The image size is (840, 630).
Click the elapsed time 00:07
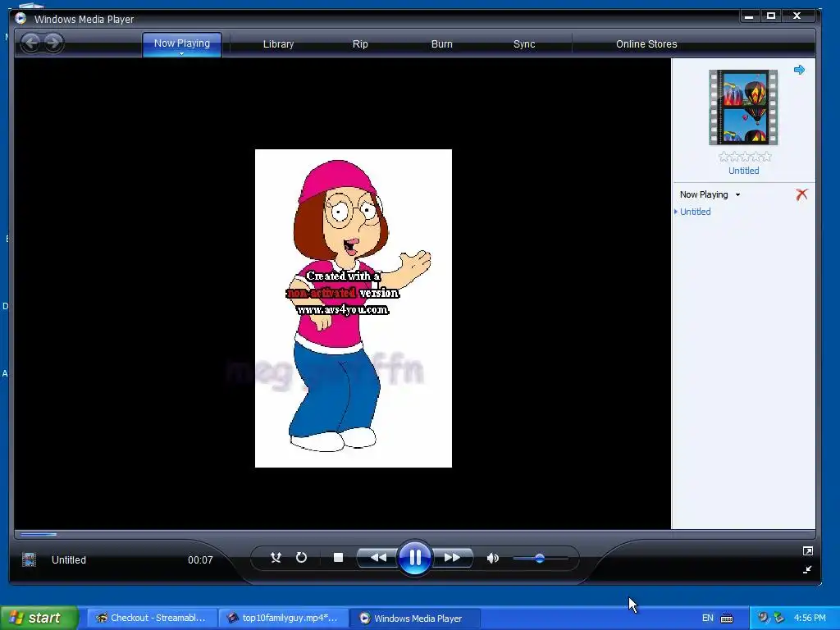point(200,559)
